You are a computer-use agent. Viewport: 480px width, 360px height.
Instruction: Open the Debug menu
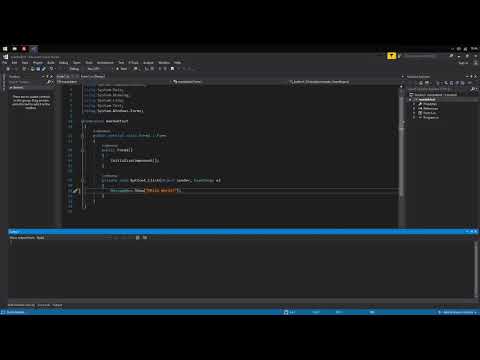point(63,63)
